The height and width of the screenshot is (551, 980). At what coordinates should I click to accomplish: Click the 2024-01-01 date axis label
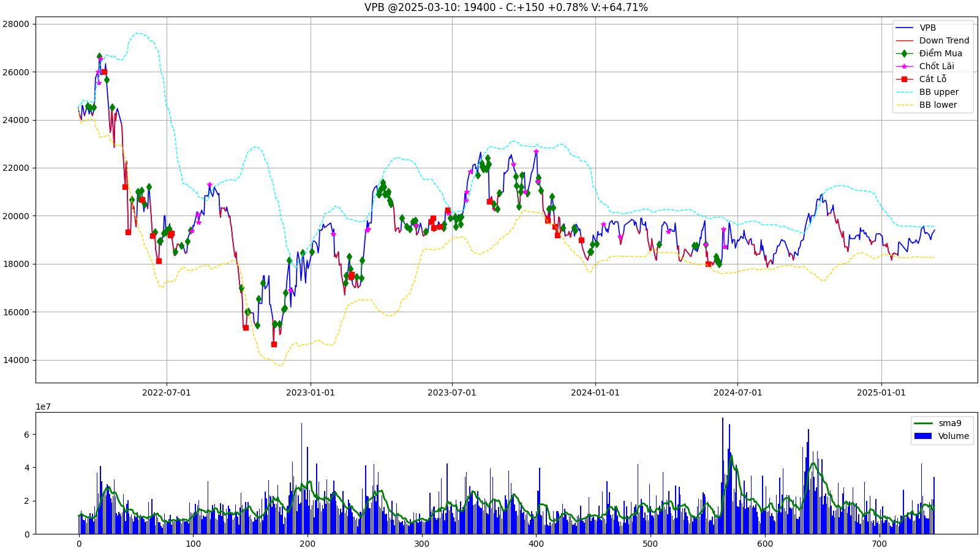pyautogui.click(x=595, y=392)
